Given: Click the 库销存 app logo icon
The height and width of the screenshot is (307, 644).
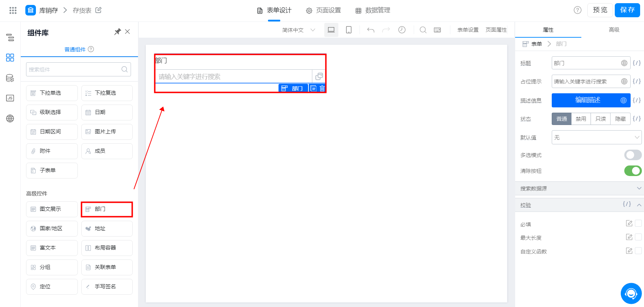Looking at the screenshot, I should pyautogui.click(x=31, y=10).
